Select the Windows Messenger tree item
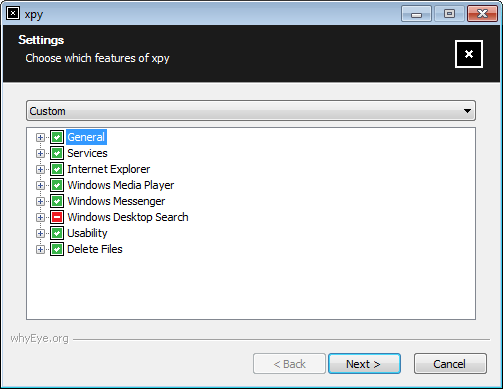This screenshot has width=503, height=389. (x=116, y=201)
